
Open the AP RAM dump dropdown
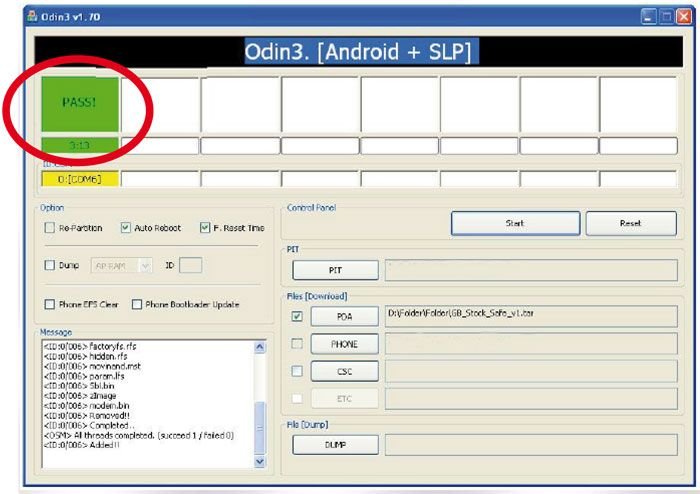pyautogui.click(x=121, y=266)
